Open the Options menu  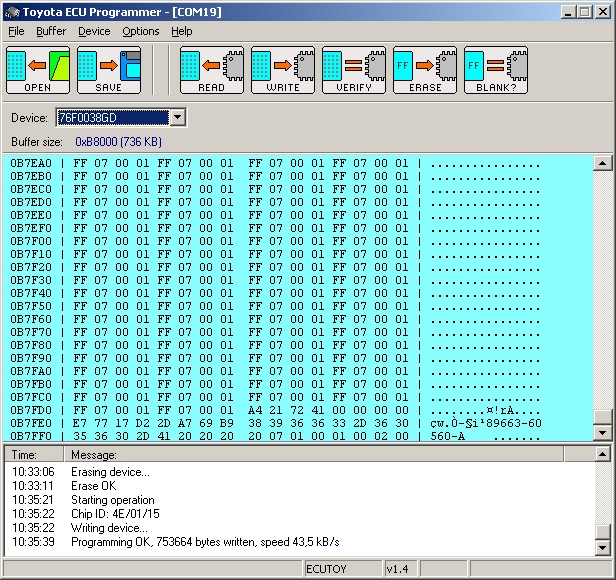[x=141, y=31]
